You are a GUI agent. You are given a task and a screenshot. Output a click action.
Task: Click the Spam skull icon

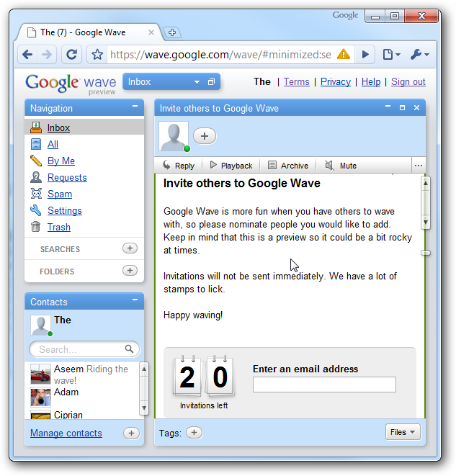(36, 194)
